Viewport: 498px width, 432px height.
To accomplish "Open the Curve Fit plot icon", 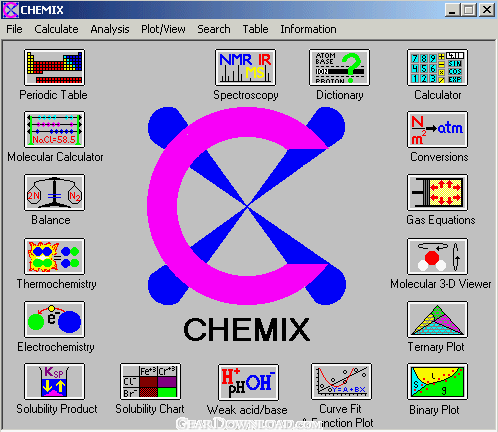I will 341,381.
